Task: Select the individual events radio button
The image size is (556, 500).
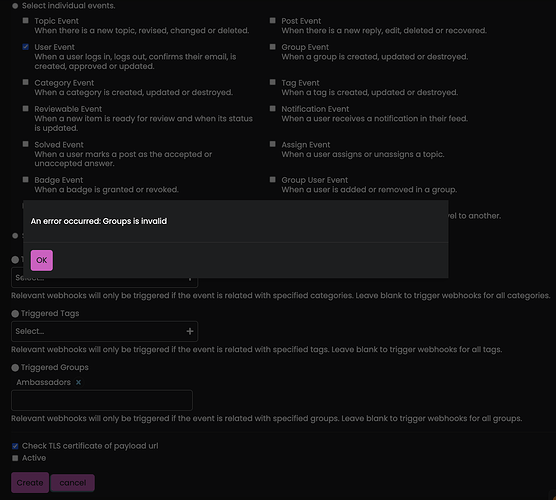Action: point(15,6)
